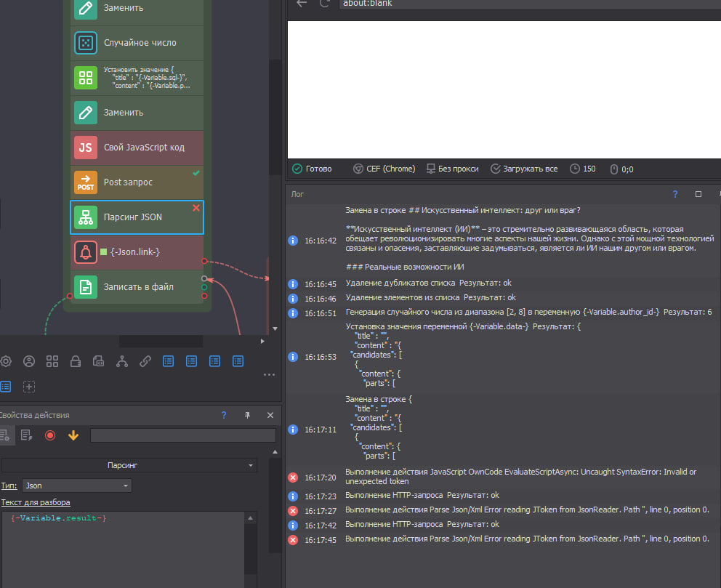Click browser back arrow
The image size is (721, 588).
(x=302, y=4)
